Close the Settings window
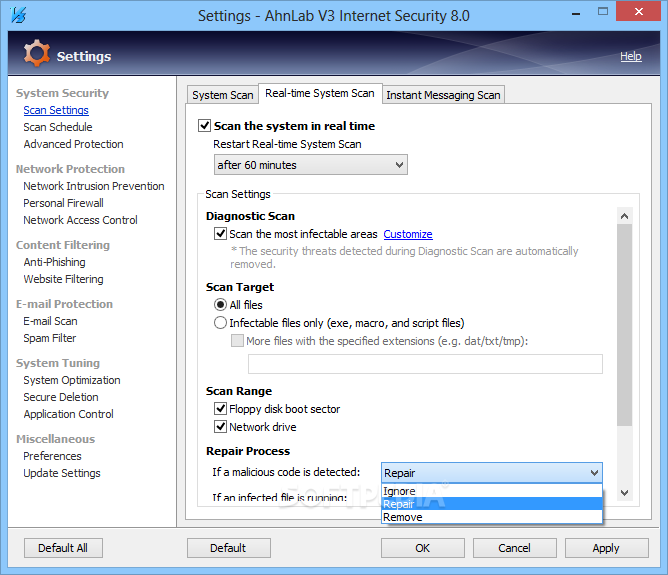 click(x=639, y=12)
